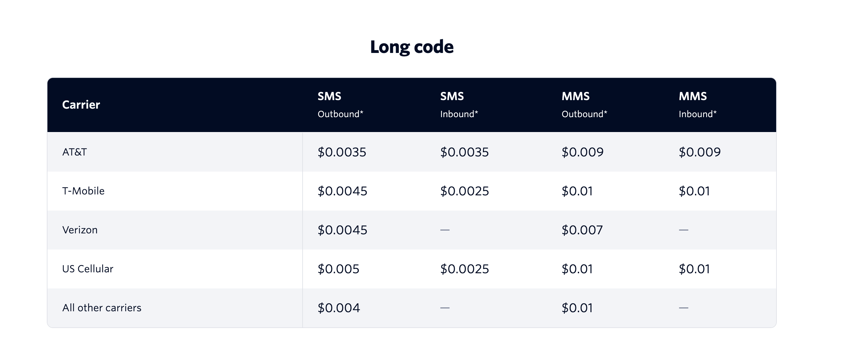Image resolution: width=868 pixels, height=342 pixels.
Task: Select the Carrier column header
Action: point(81,105)
